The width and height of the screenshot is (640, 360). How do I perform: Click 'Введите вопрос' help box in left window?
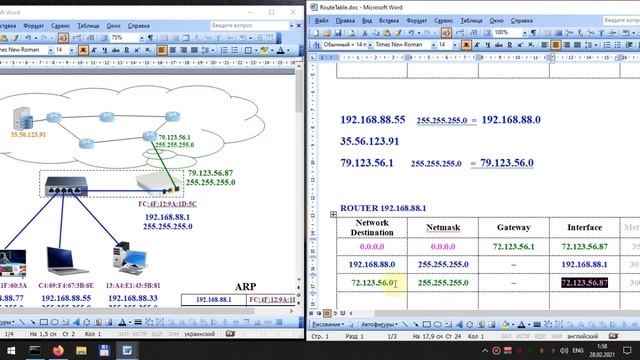pos(249,25)
